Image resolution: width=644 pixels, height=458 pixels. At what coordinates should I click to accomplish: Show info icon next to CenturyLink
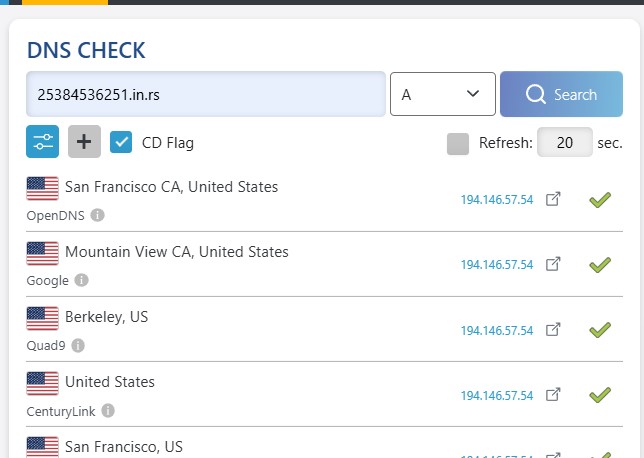[108, 410]
